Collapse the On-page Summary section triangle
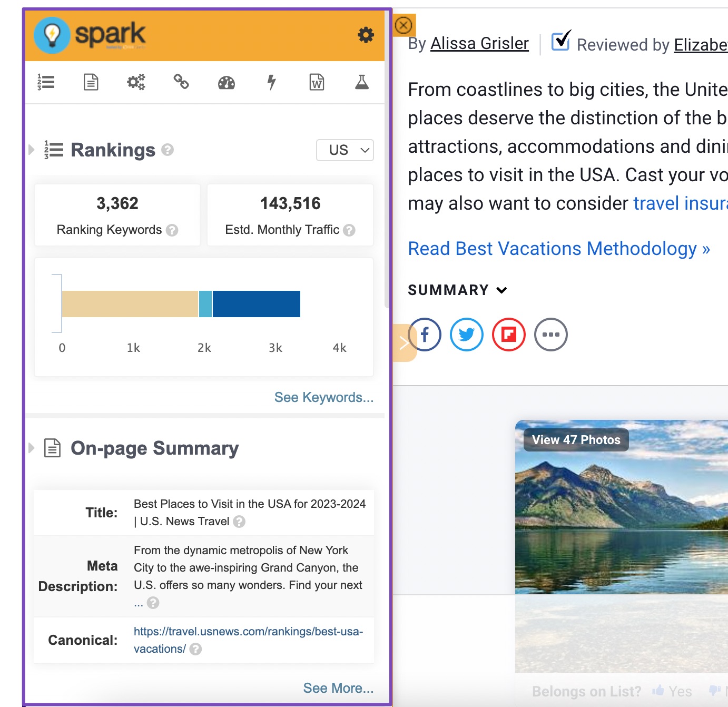The height and width of the screenshot is (707, 728). tap(32, 448)
